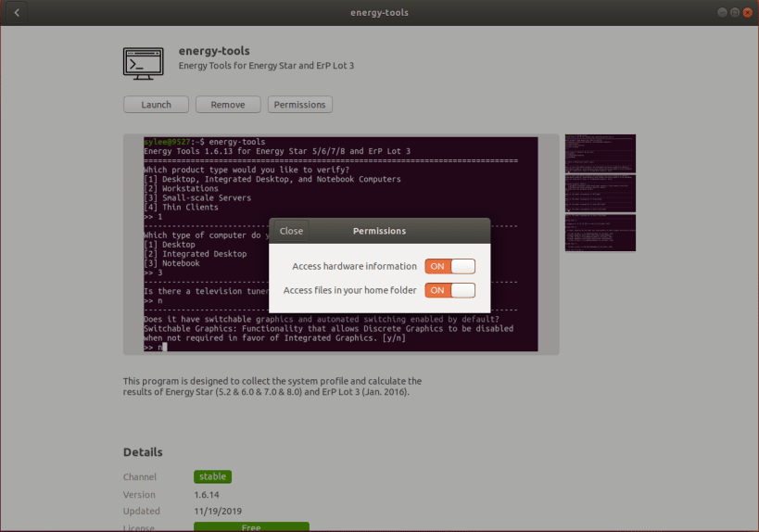Toggle Access files in your home folder switch
The image size is (759, 532).
[x=449, y=290]
